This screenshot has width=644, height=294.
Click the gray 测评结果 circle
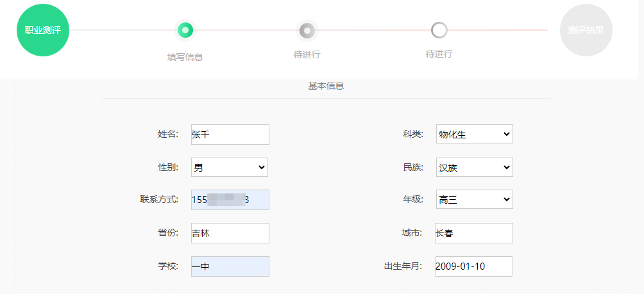586,30
